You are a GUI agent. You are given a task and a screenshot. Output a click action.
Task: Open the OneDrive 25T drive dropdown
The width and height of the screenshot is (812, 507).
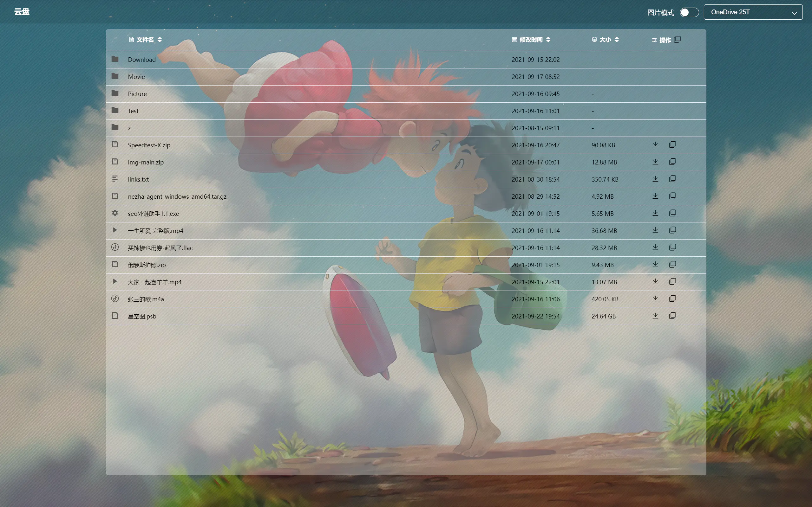753,12
